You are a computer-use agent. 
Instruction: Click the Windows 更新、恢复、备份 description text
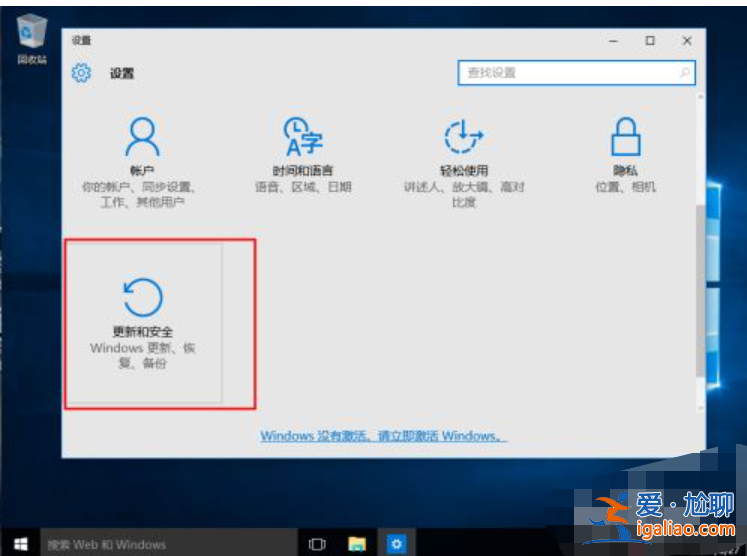coord(142,355)
